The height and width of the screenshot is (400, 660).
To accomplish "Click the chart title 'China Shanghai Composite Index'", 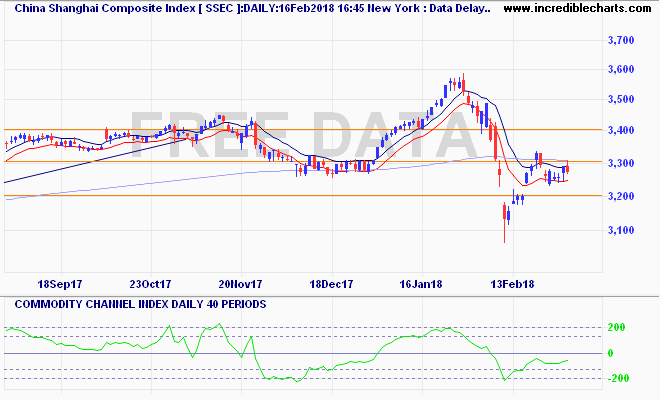I will (x=105, y=8).
